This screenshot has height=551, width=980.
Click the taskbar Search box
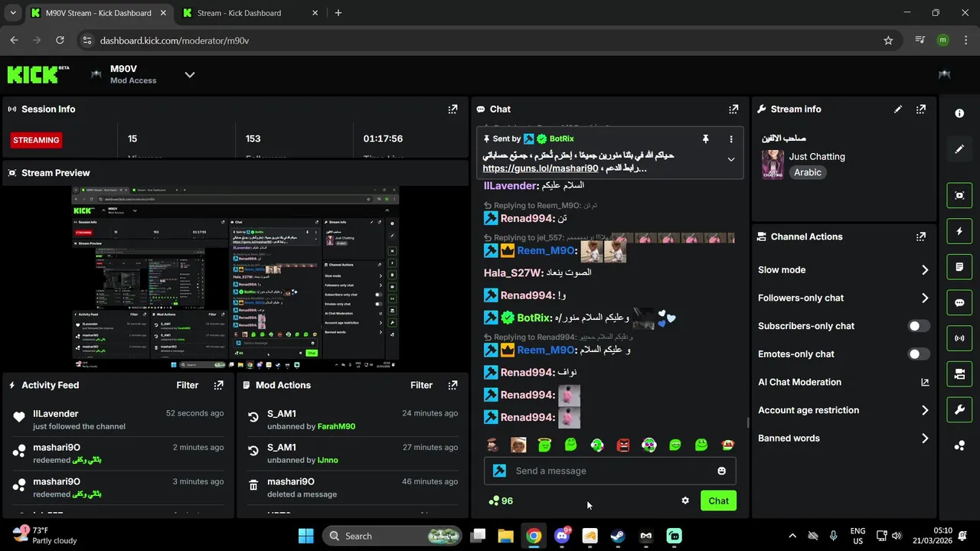click(x=393, y=536)
